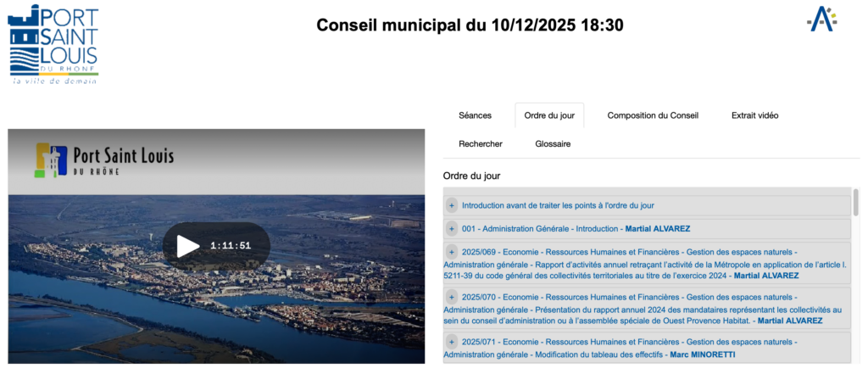Expand agenda item 2025/069 plus icon
The image size is (868, 374).
pyautogui.click(x=452, y=252)
